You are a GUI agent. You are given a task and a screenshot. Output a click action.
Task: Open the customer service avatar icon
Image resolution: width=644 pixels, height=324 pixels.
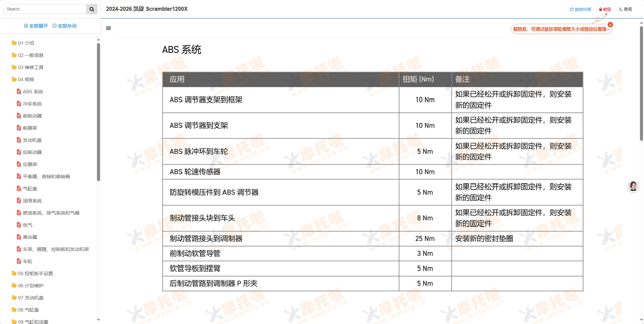coord(633,186)
